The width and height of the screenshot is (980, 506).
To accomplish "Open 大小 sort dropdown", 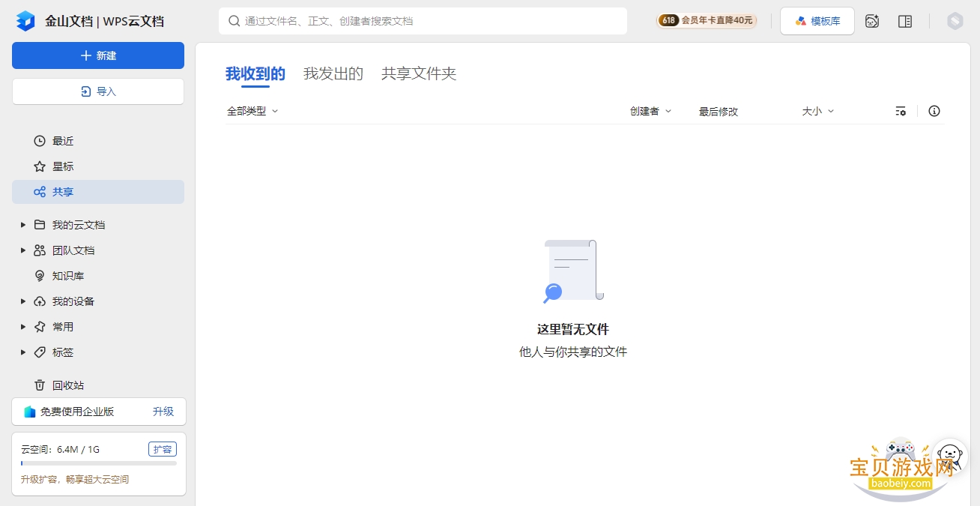I will [x=818, y=111].
